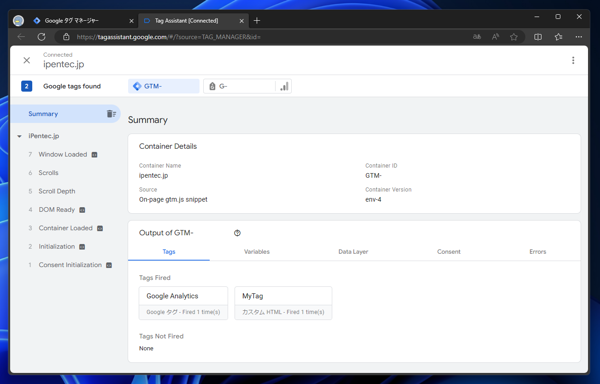
Task: Go back with the browser back arrow
Action: coord(21,37)
